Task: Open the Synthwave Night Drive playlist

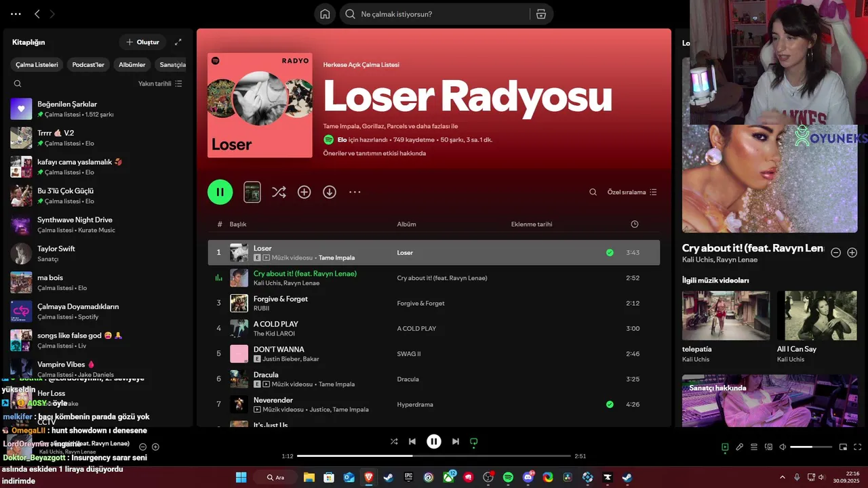Action: tap(98, 225)
